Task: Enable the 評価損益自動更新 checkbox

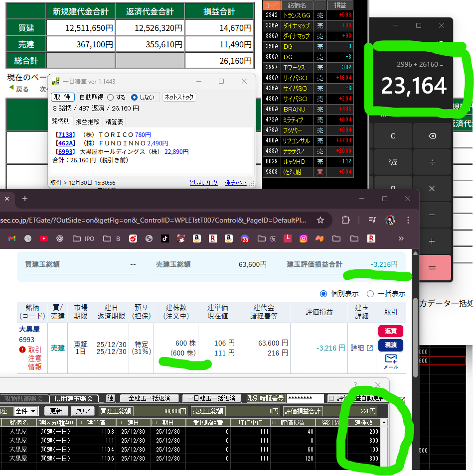Action: tap(331, 398)
